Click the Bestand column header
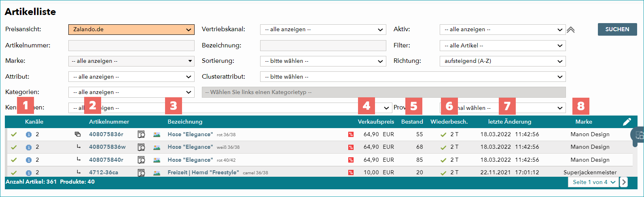The width and height of the screenshot is (644, 197). [x=412, y=122]
